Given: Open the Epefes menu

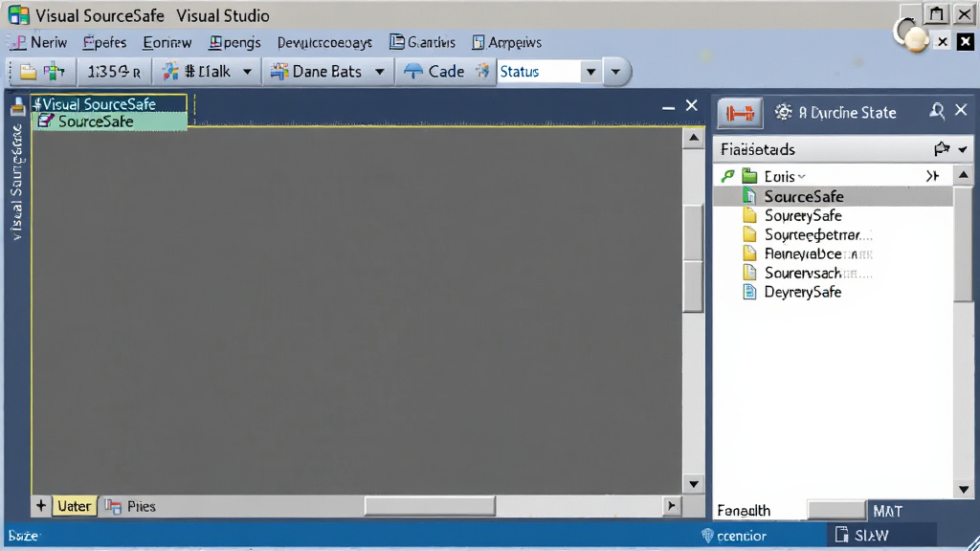Looking at the screenshot, I should [x=104, y=42].
